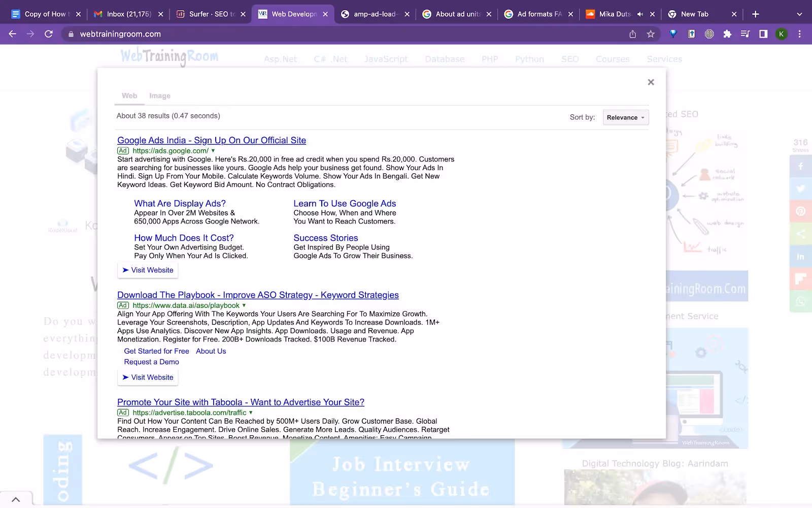Click Visit Website under data.ai ad
The width and height of the screenshot is (812, 508).
(148, 377)
